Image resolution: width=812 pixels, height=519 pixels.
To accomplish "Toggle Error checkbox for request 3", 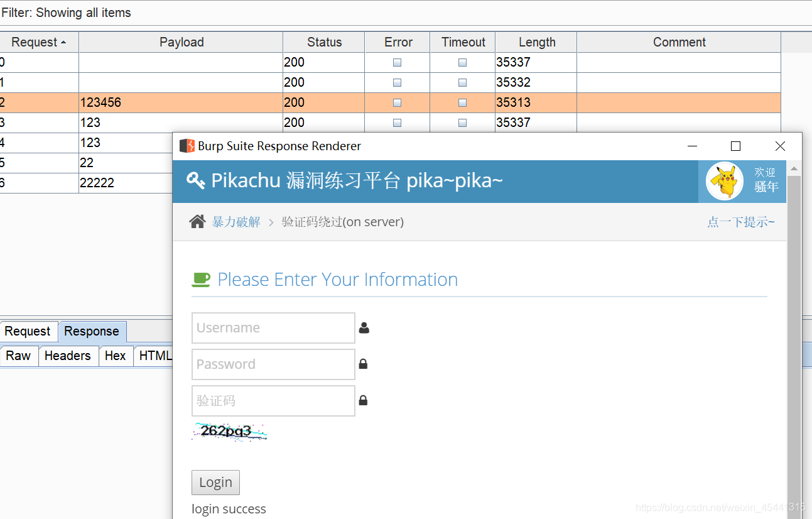I will point(397,123).
